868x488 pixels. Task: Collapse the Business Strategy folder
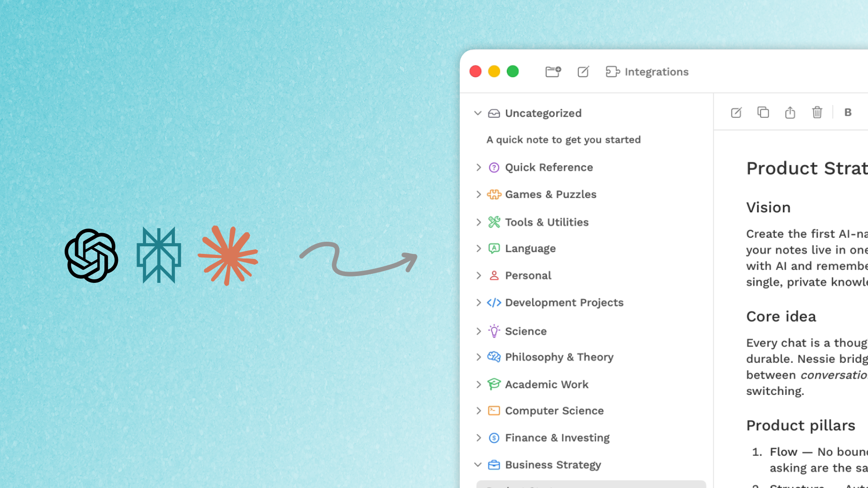(x=478, y=465)
